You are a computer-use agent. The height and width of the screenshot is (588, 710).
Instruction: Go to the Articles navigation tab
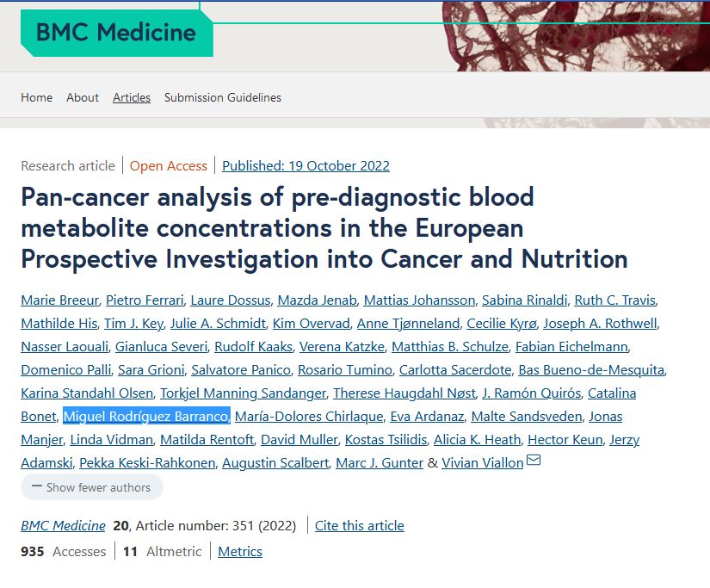point(132,97)
